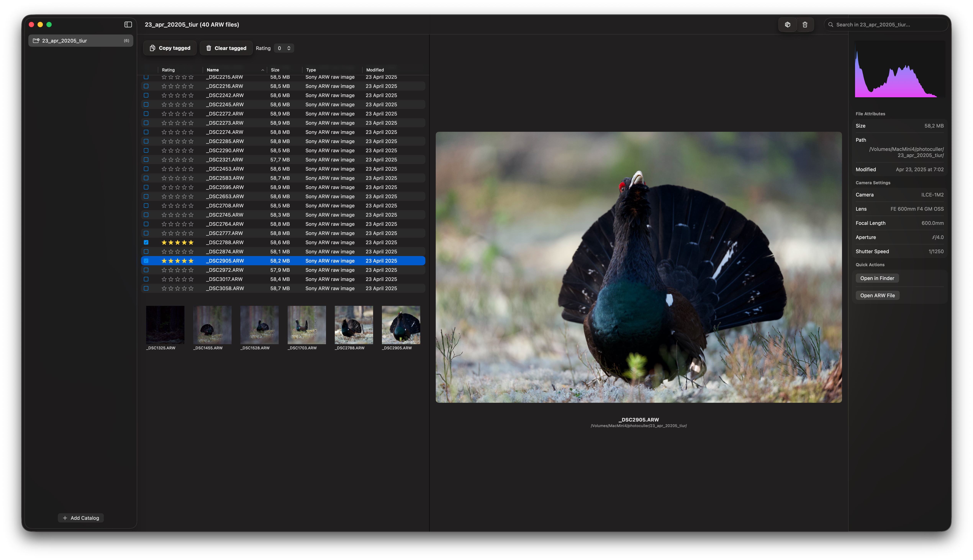This screenshot has height=560, width=973.
Task: Tag _DSC2215.ARW using its checkbox
Action: coord(146,77)
